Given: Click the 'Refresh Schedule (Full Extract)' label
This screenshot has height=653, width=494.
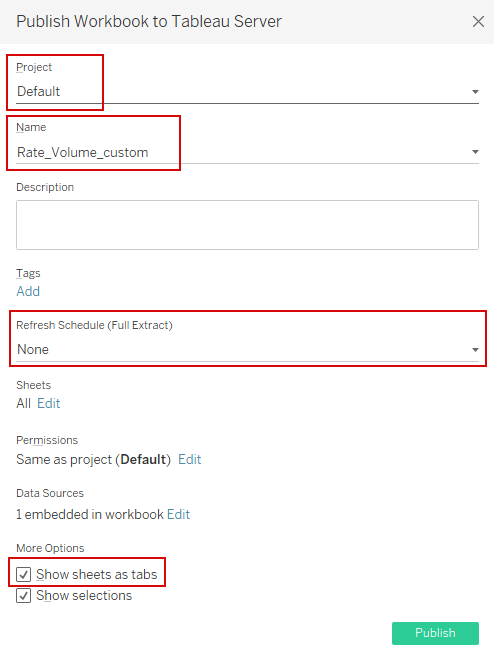Looking at the screenshot, I should tap(94, 325).
